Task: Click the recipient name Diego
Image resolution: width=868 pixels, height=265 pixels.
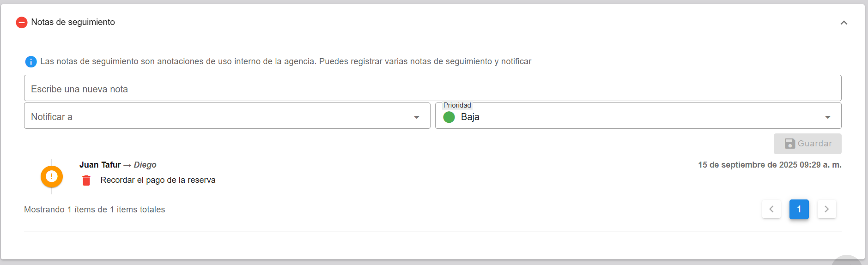Action: pyautogui.click(x=145, y=165)
